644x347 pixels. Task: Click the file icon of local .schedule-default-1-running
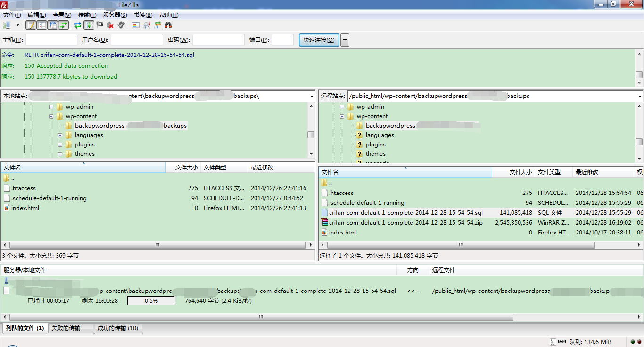tap(7, 198)
